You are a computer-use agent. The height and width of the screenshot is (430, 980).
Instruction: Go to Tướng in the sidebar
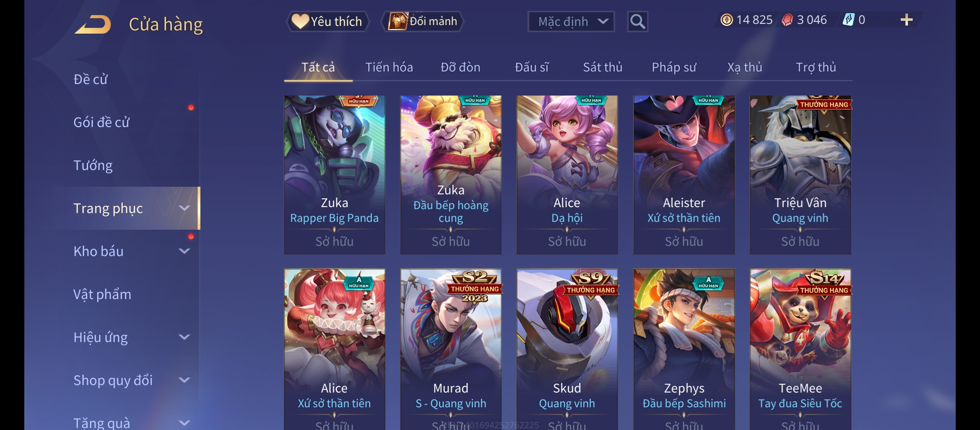[93, 165]
